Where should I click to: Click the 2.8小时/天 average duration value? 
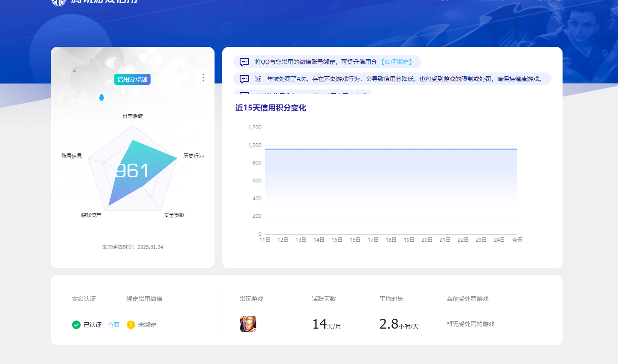(x=399, y=324)
